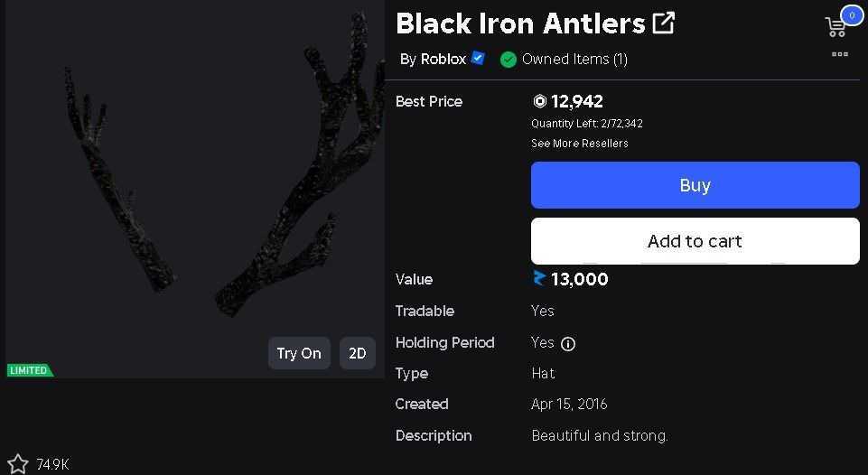Click the 13,000 value figure
This screenshot has height=475, width=868.
pyautogui.click(x=579, y=279)
